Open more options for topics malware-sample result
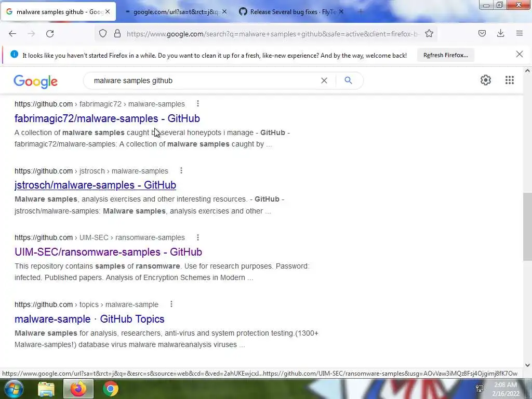The image size is (532, 399). pyautogui.click(x=171, y=304)
